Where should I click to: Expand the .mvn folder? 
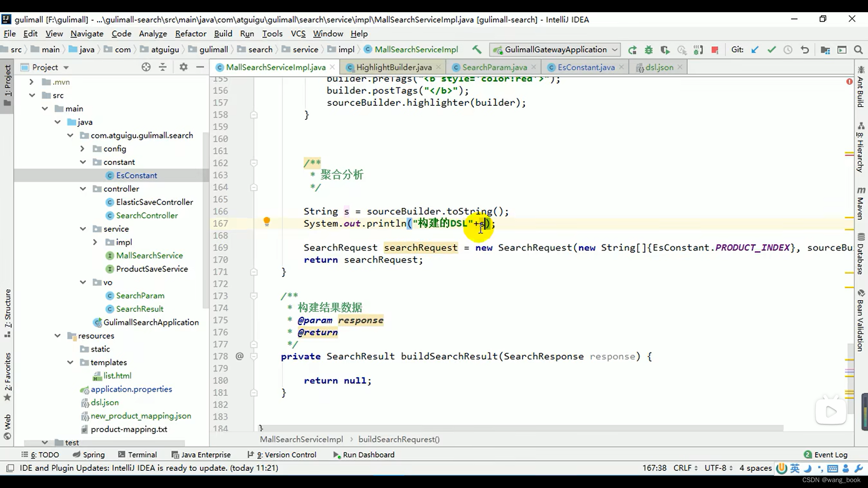pos(31,82)
